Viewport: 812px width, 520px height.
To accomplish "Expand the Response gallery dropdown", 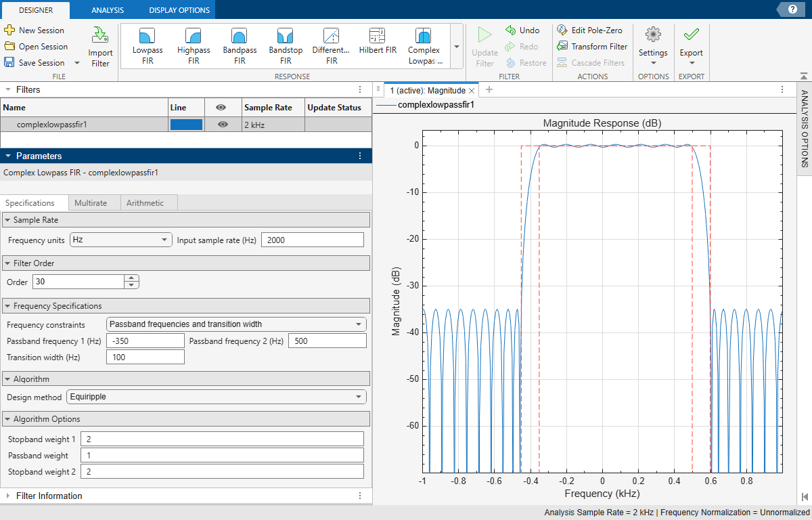I will (x=456, y=47).
